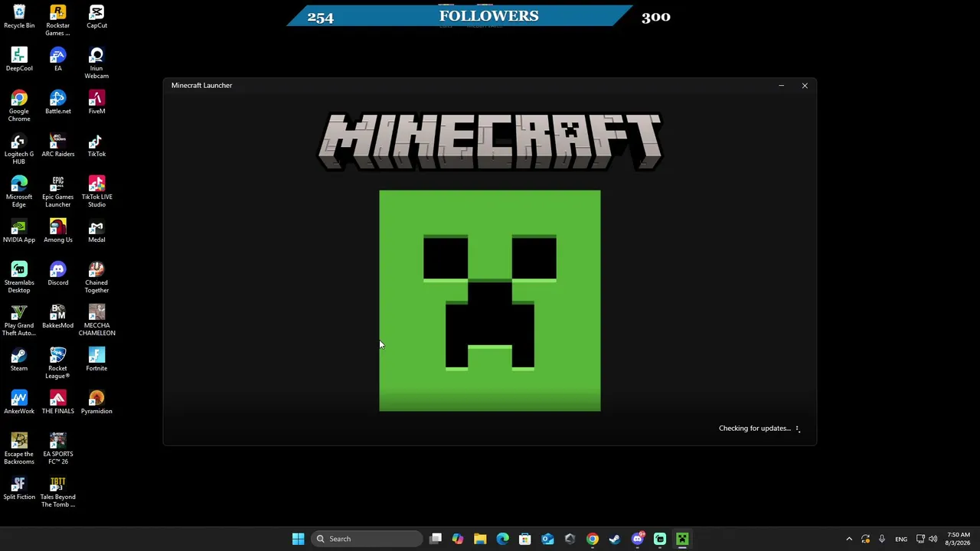Open Microsoft Store from the taskbar
The width and height of the screenshot is (980, 551).
(x=525, y=539)
